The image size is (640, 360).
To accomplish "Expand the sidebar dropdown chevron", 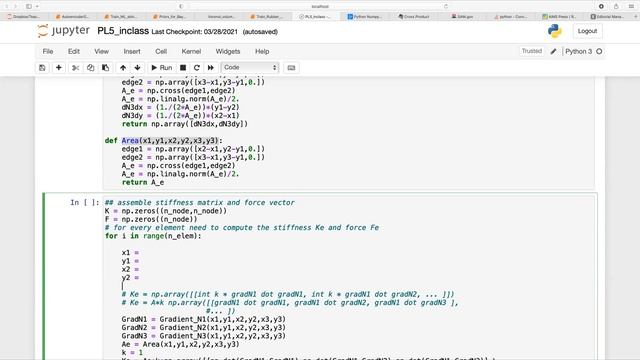I will [37, 7].
